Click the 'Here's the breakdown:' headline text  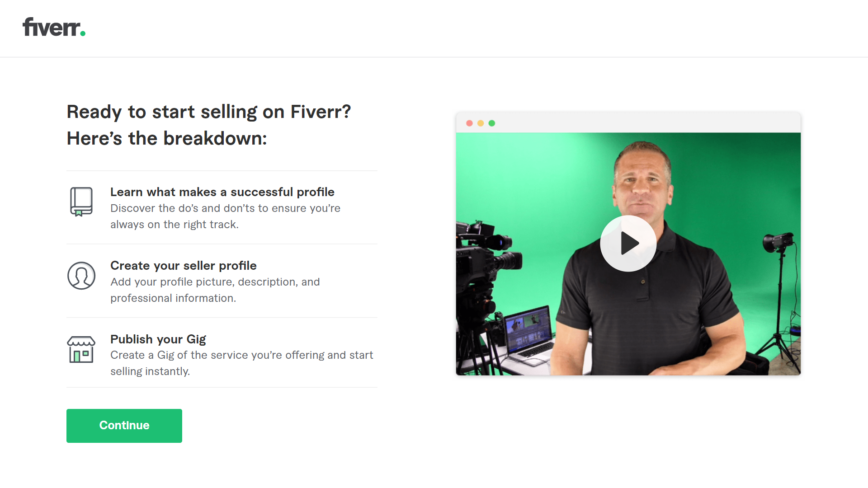click(x=167, y=138)
